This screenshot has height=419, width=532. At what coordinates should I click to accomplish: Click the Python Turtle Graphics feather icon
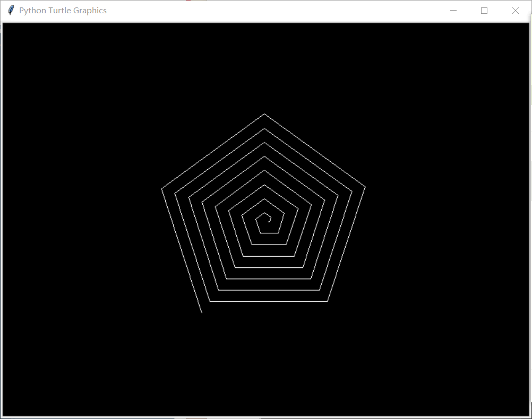tap(11, 10)
